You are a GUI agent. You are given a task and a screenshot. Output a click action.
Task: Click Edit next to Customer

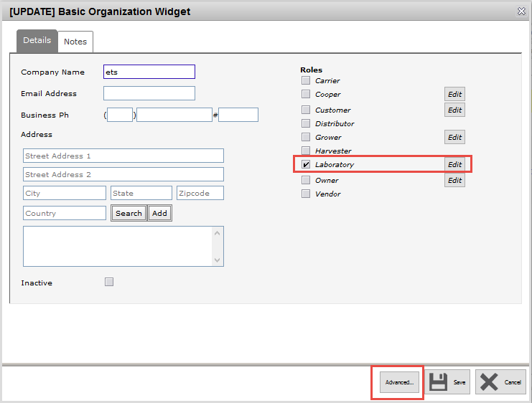point(454,110)
